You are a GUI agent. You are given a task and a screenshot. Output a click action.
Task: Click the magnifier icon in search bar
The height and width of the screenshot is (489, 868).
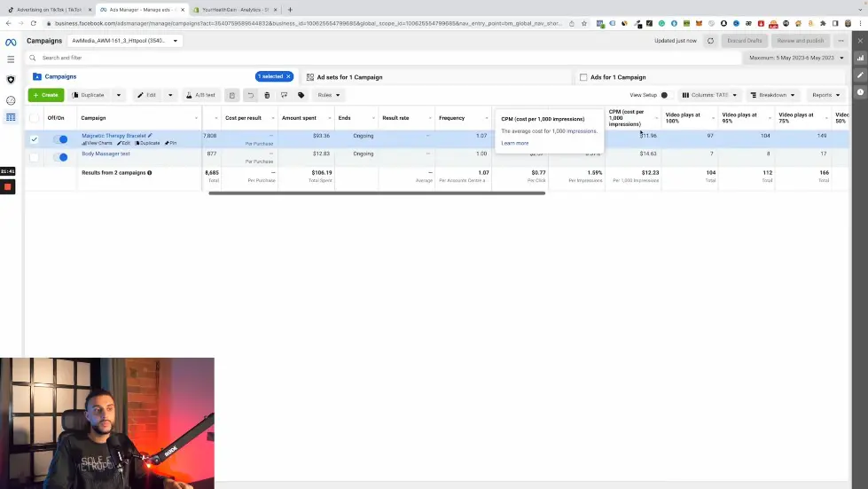(x=33, y=58)
